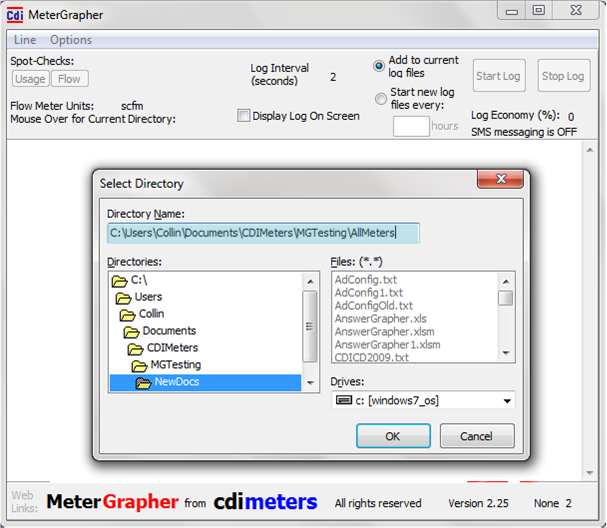Click the MGTesting folder icon
The height and width of the screenshot is (528, 607).
139,365
